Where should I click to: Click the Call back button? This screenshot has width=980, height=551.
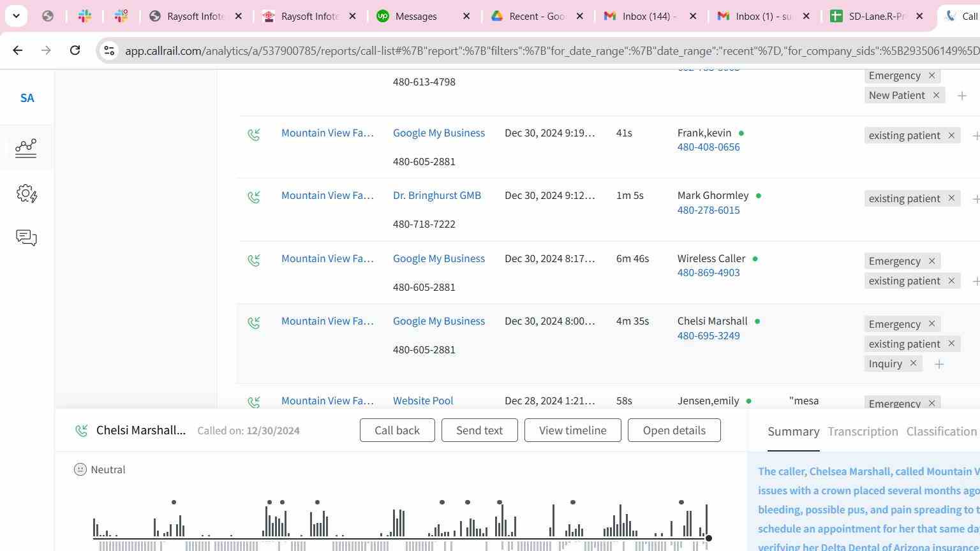[397, 430]
